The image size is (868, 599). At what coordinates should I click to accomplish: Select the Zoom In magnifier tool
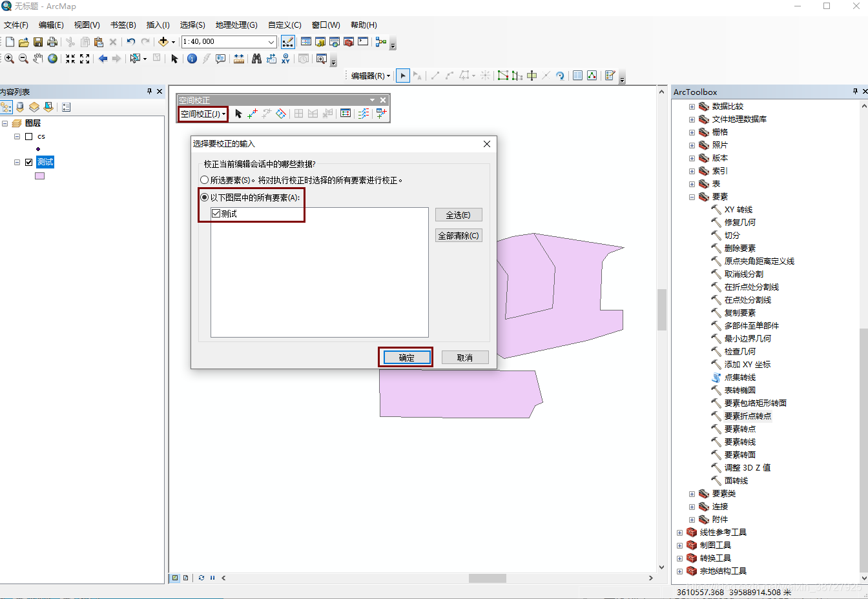point(10,59)
